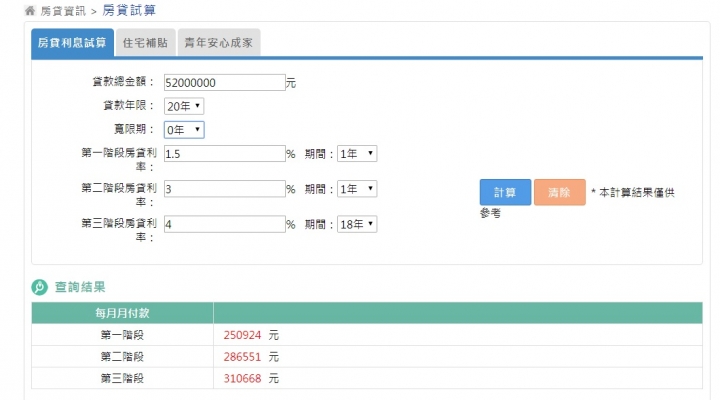Click the 第一階段房貸利率 label

[119, 159]
